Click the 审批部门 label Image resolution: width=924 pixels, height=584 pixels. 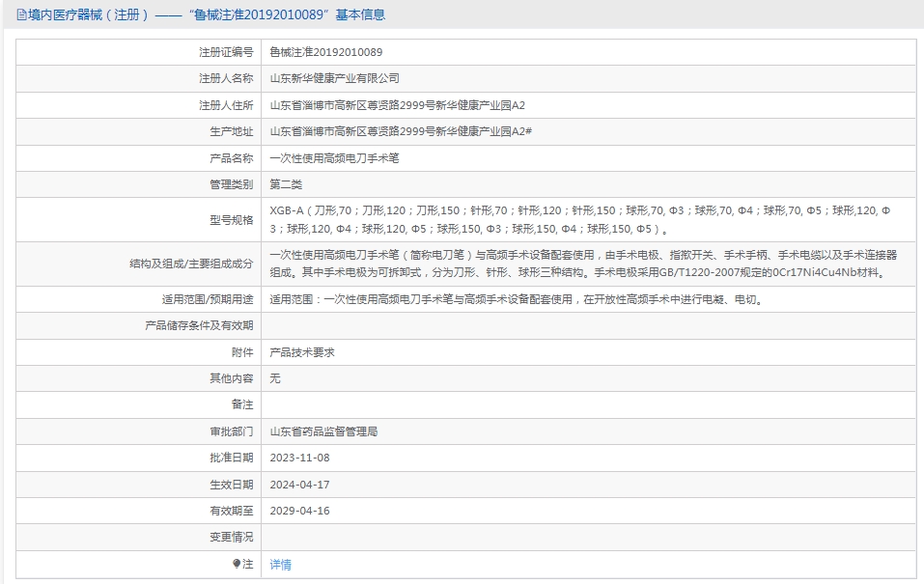pyautogui.click(x=232, y=431)
